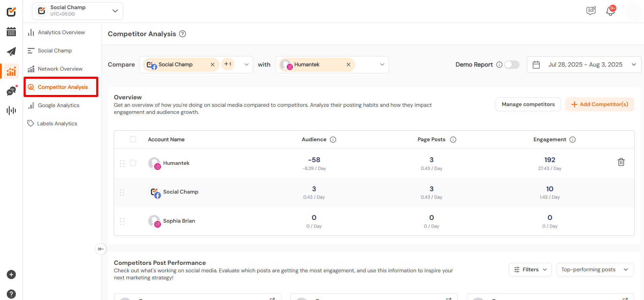
Task: Select the analytics bar chart rail icon
Action: pyautogui.click(x=11, y=71)
